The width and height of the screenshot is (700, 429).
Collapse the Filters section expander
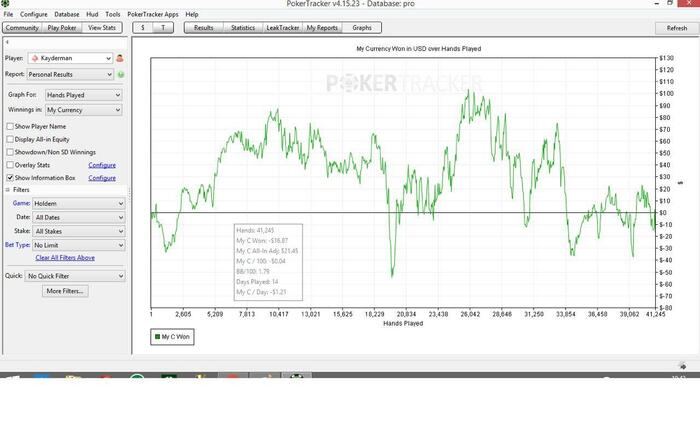click(7, 190)
